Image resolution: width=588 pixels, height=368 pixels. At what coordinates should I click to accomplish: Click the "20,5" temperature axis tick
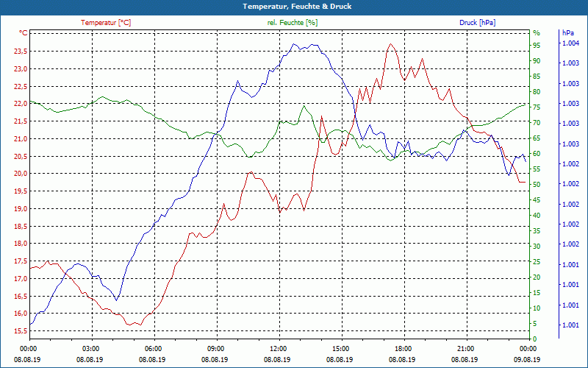pyautogui.click(x=21, y=156)
